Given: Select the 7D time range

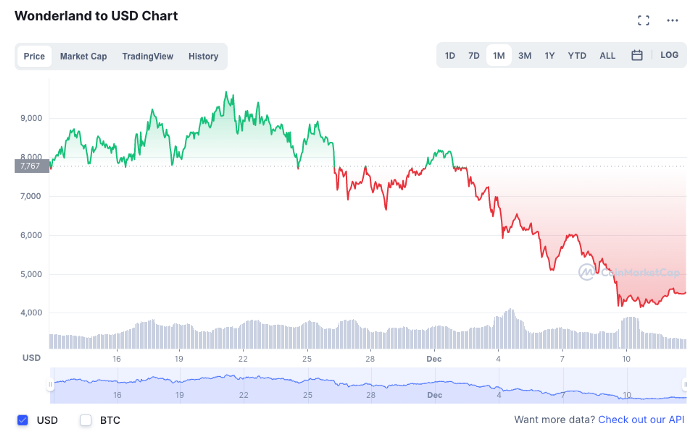Looking at the screenshot, I should tap(474, 56).
